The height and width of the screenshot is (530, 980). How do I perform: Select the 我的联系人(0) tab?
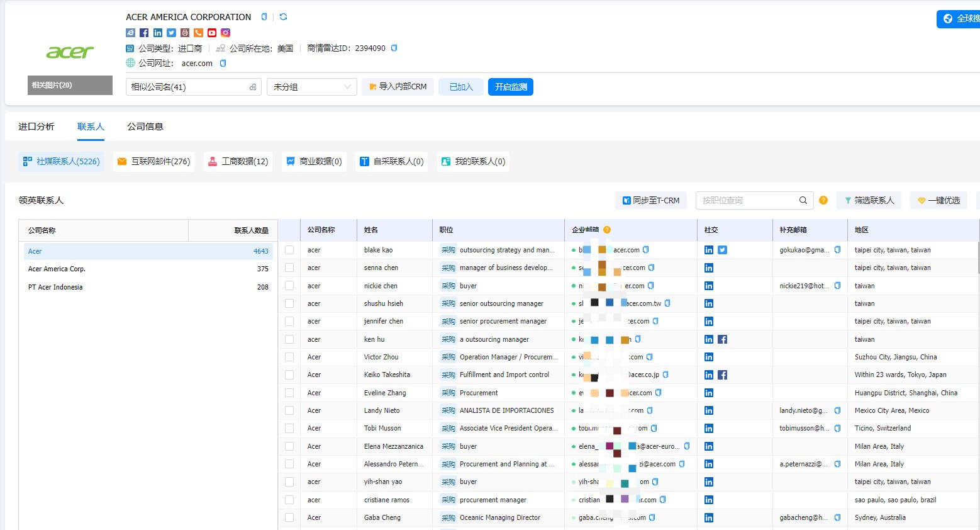coord(473,161)
